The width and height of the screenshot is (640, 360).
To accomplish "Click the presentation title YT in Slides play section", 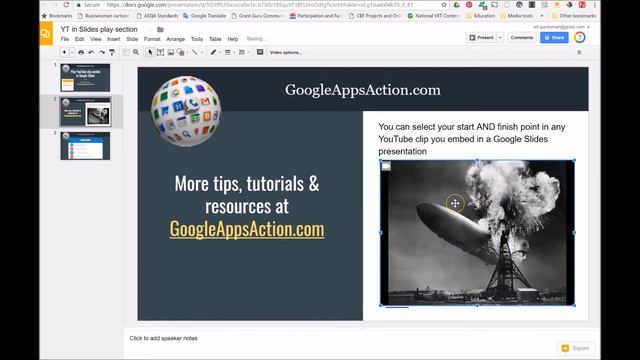I will click(99, 29).
